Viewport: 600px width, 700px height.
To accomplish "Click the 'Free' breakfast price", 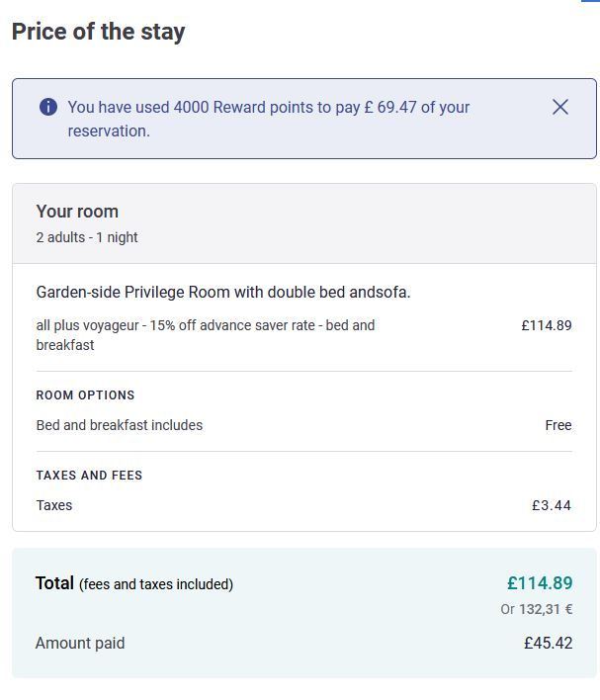I will pos(558,425).
